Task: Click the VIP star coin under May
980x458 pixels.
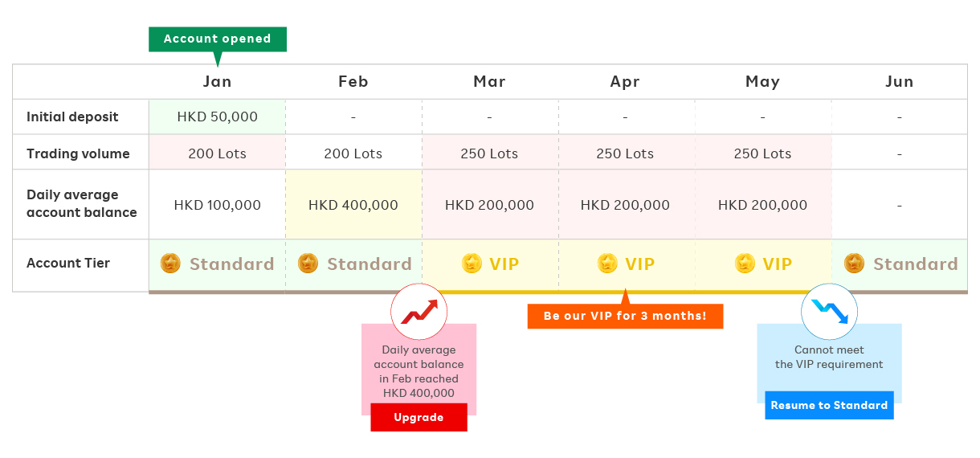Action: tap(745, 264)
